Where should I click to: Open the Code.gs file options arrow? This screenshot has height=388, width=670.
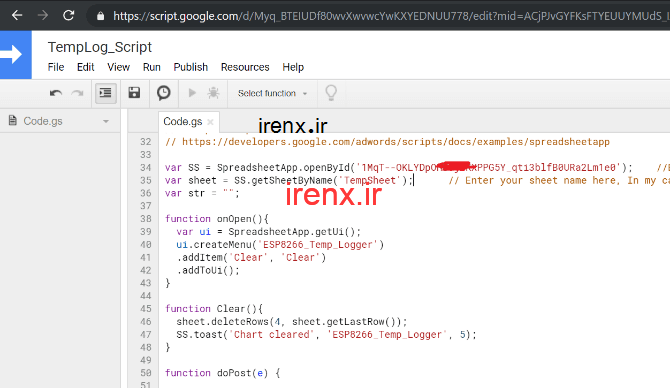pyautogui.click(x=106, y=121)
